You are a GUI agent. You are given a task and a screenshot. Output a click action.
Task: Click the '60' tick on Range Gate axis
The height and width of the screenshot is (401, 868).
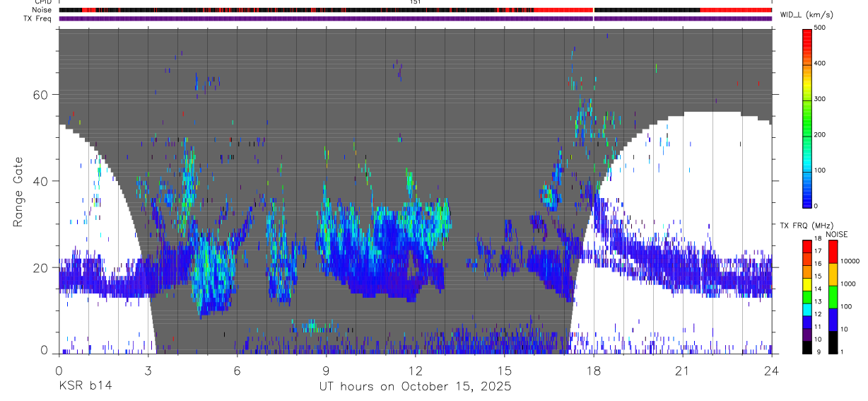coord(42,95)
